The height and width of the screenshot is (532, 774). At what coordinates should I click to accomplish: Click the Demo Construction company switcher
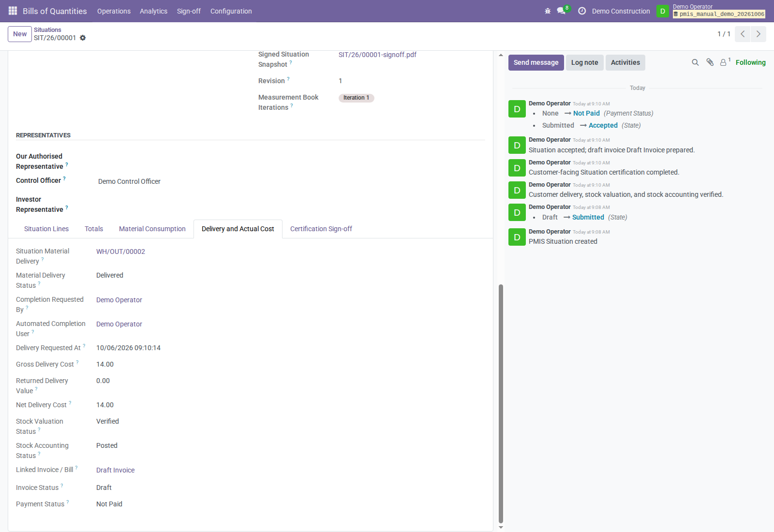tap(621, 11)
